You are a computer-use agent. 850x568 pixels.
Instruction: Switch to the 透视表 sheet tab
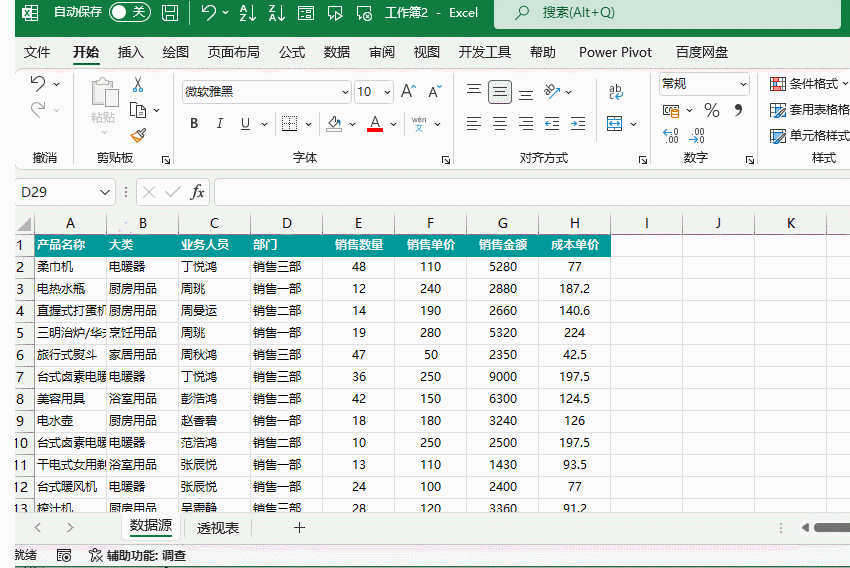click(x=217, y=528)
